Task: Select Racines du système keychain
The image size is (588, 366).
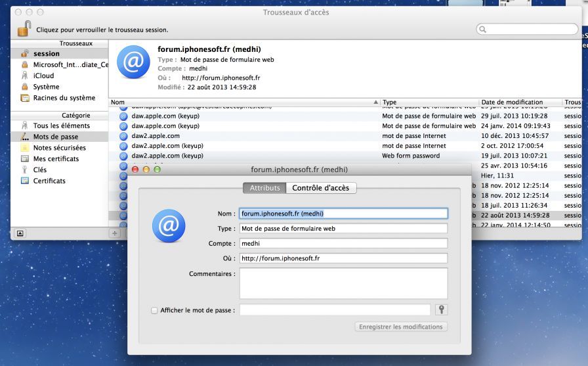Action: (64, 98)
